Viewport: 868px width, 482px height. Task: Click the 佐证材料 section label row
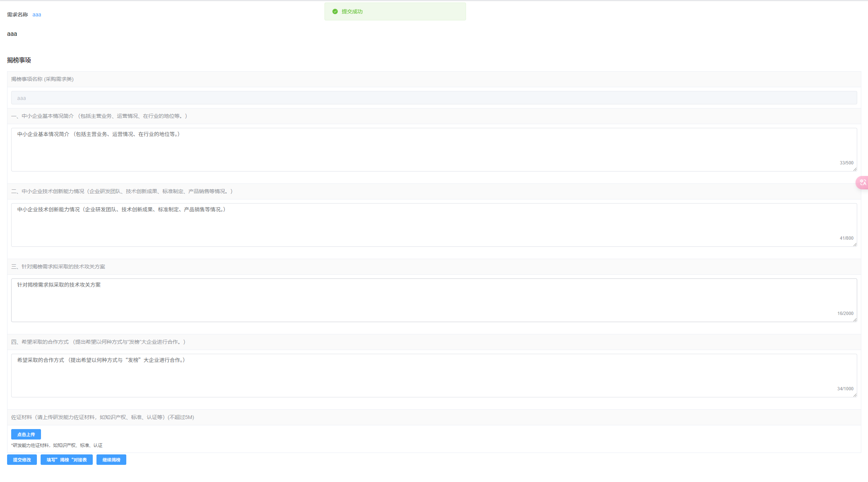pos(102,417)
